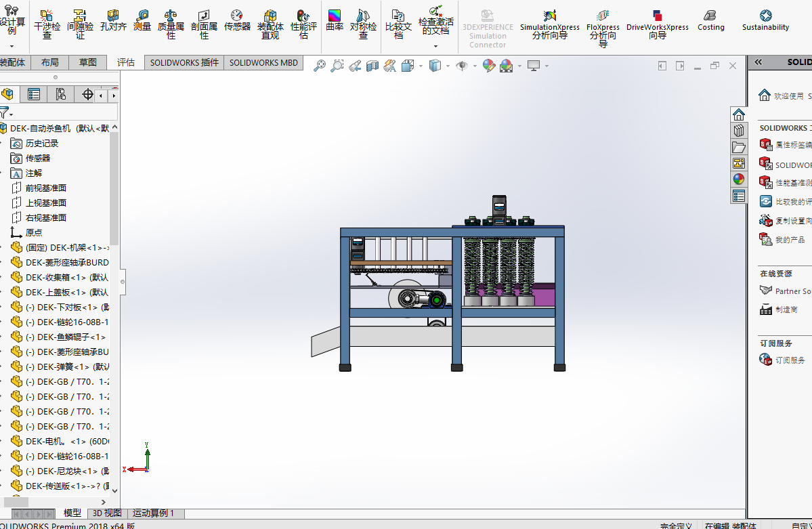812x529 pixels.
Task: Select 历史记录 (History) in feature tree
Action: click(x=42, y=144)
